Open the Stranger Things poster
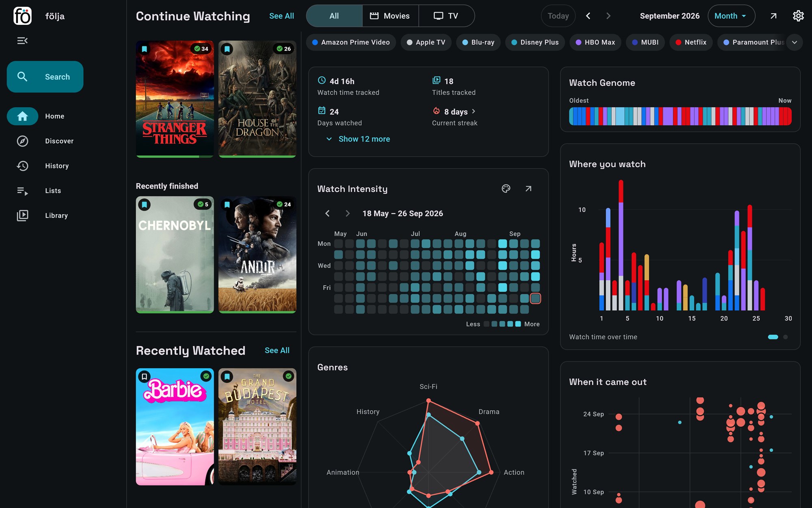 pos(175,99)
